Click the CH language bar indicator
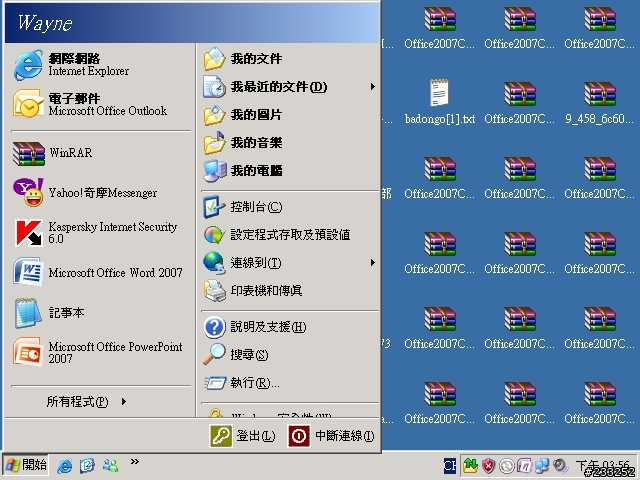Screen dimensions: 640x480 [449, 465]
